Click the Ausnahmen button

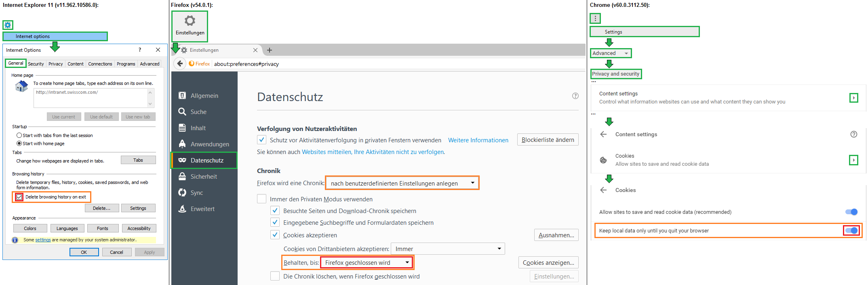[x=556, y=235]
